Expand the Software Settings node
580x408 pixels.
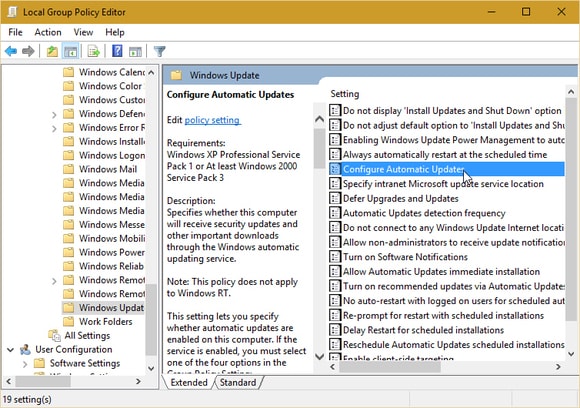coord(25,364)
